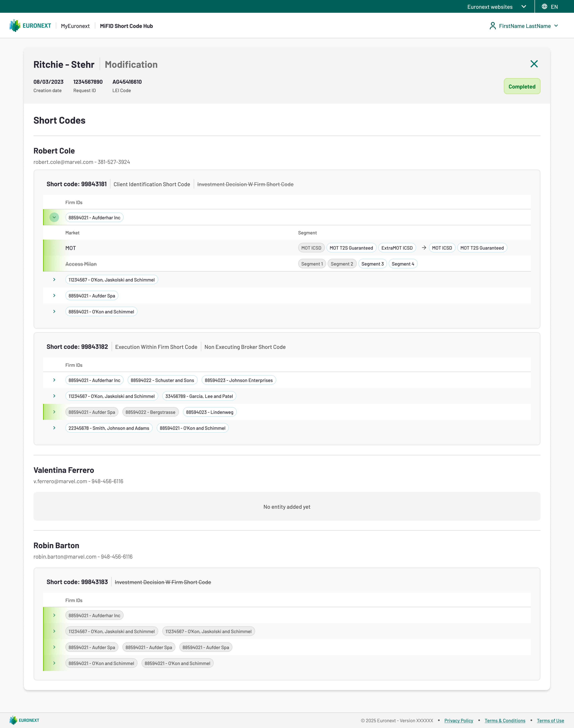
Task: Expand the Garcia, Lee and Patel row
Action: [x=54, y=396]
